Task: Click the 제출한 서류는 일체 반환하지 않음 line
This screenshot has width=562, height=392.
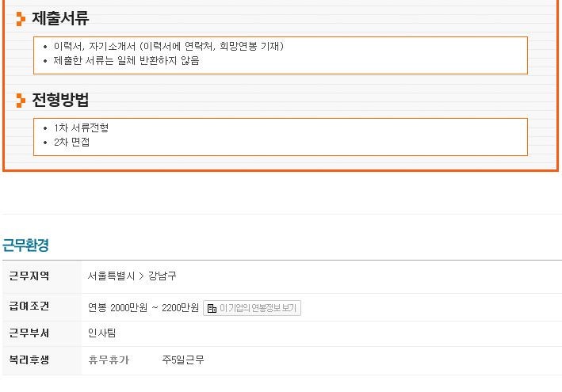Action: pyautogui.click(x=126, y=60)
